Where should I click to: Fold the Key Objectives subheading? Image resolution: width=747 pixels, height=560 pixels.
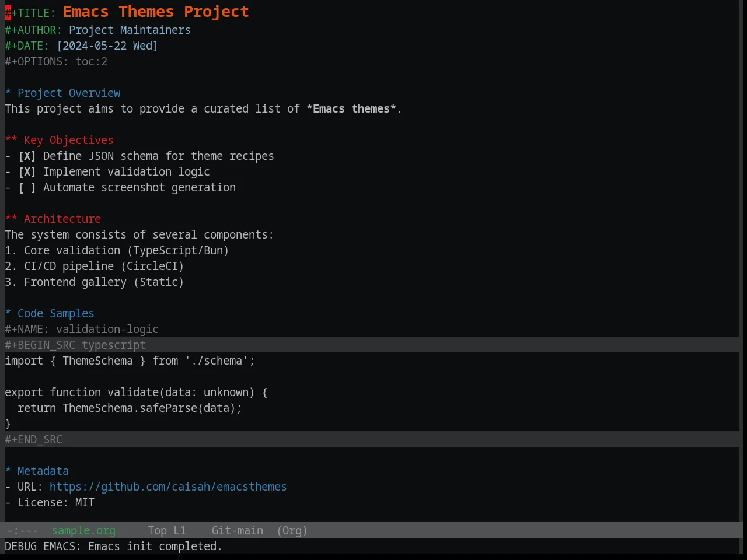pyautogui.click(x=59, y=141)
